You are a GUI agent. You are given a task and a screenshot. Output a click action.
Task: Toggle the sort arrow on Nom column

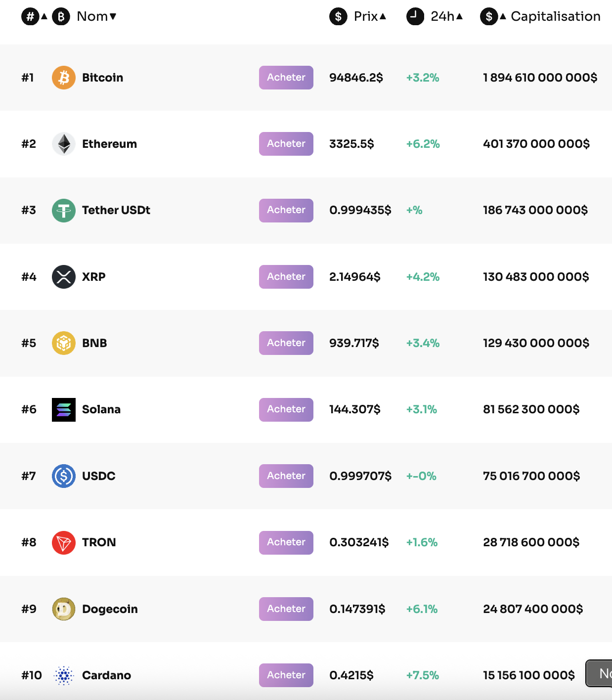tap(114, 16)
